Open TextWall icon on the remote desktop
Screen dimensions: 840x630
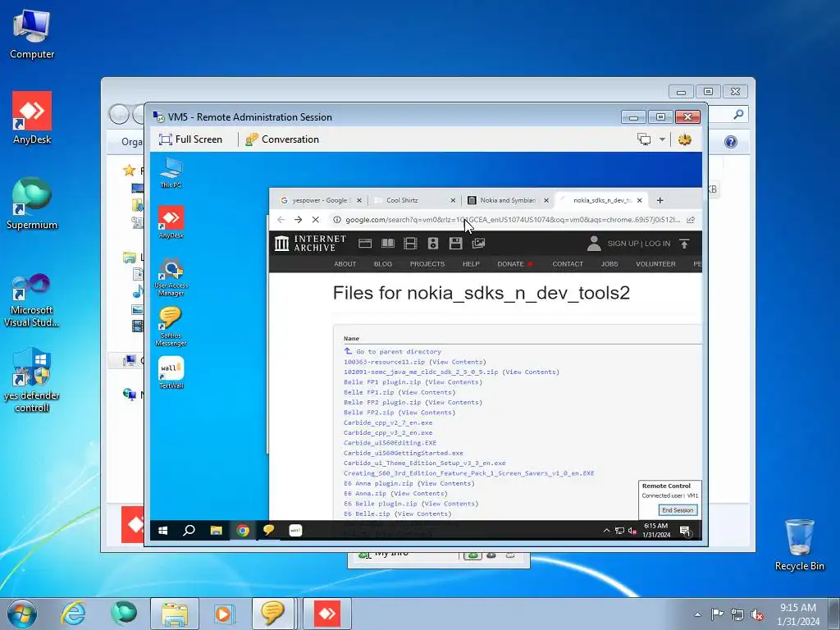coord(171,372)
